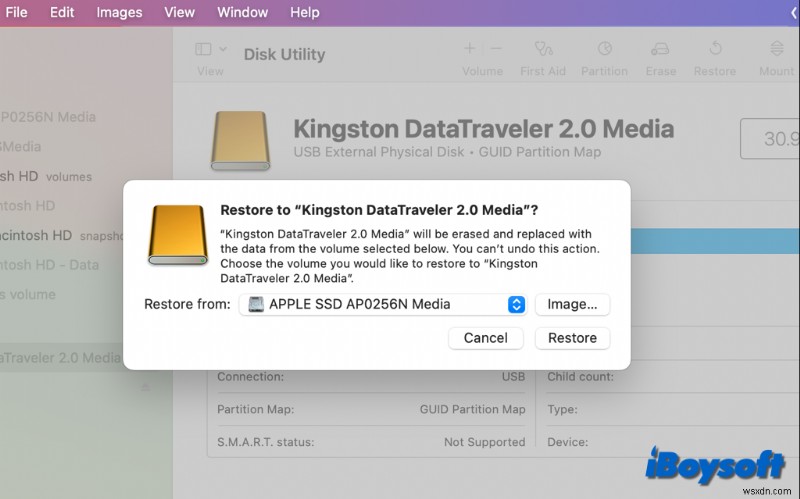Click the small SSD icon in dropdown
Image resolution: width=800 pixels, height=499 pixels.
pyautogui.click(x=256, y=304)
